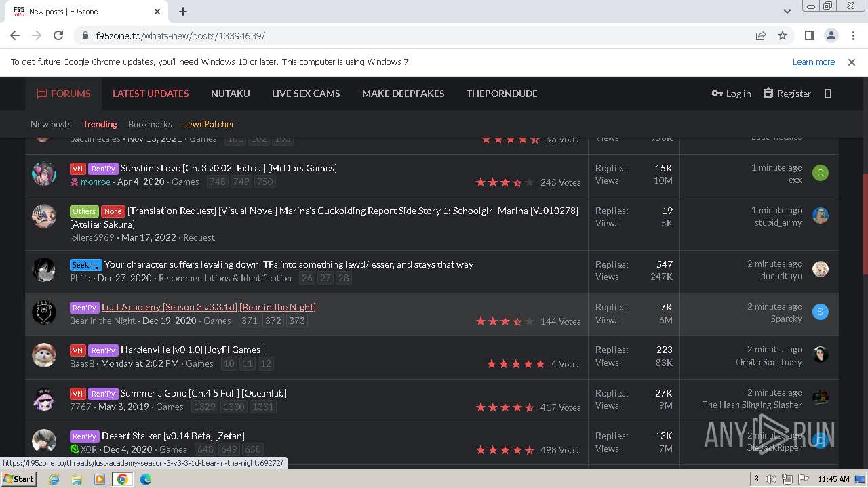Go to page 373 of Lust Academy

click(297, 321)
